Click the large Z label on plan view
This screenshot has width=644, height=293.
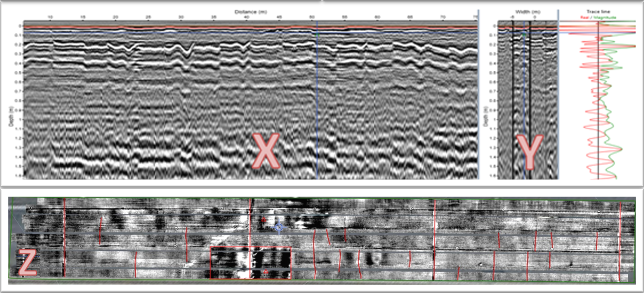pos(27,262)
